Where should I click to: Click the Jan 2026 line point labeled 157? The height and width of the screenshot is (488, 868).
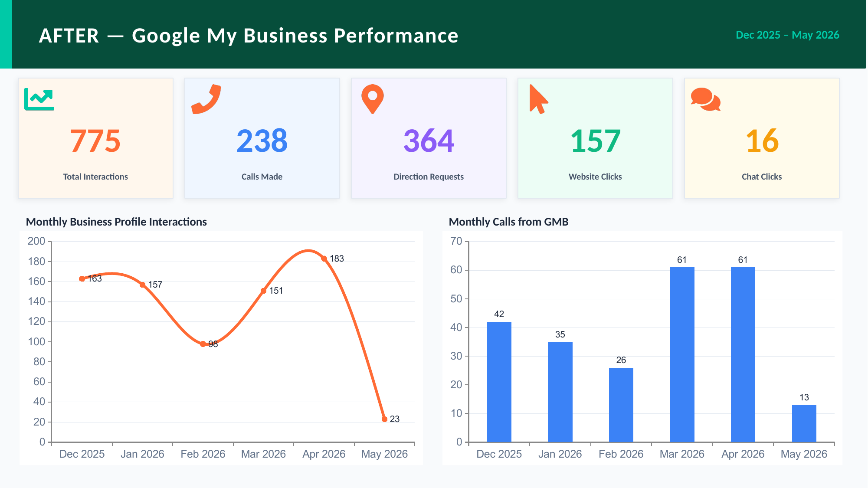pos(142,285)
